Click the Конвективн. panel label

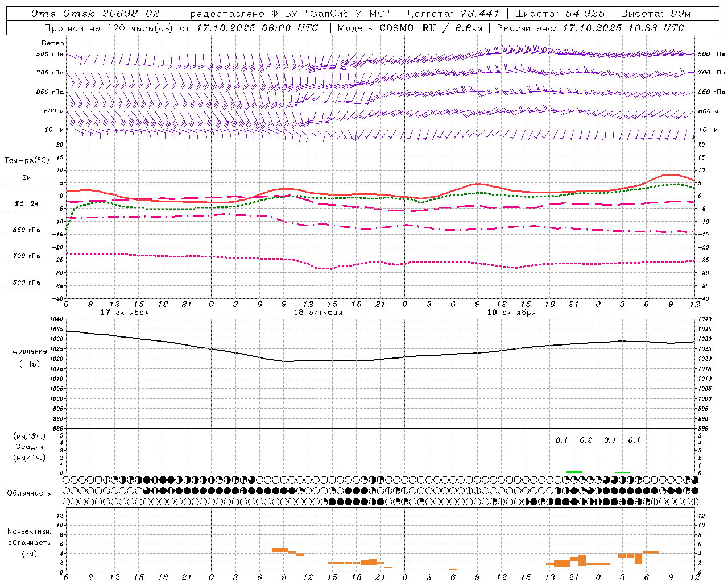29,531
